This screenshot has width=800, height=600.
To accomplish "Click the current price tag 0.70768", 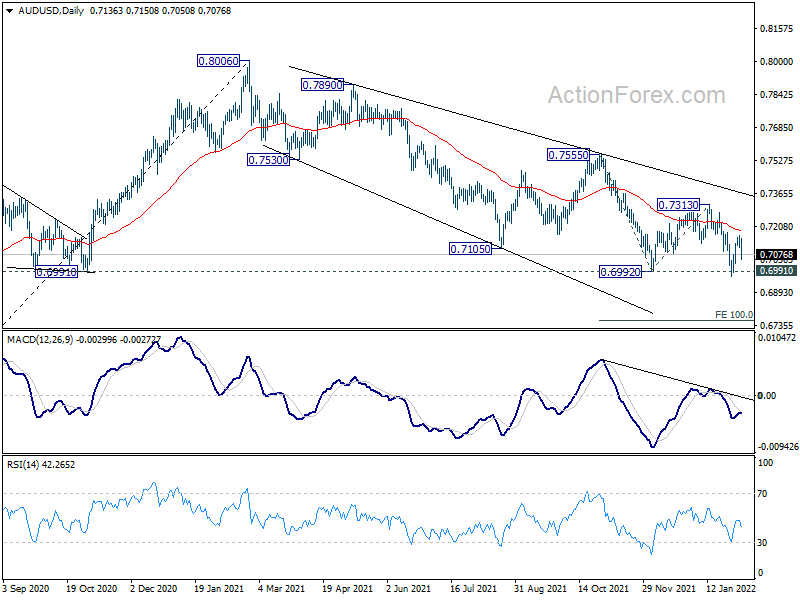I will coord(777,255).
